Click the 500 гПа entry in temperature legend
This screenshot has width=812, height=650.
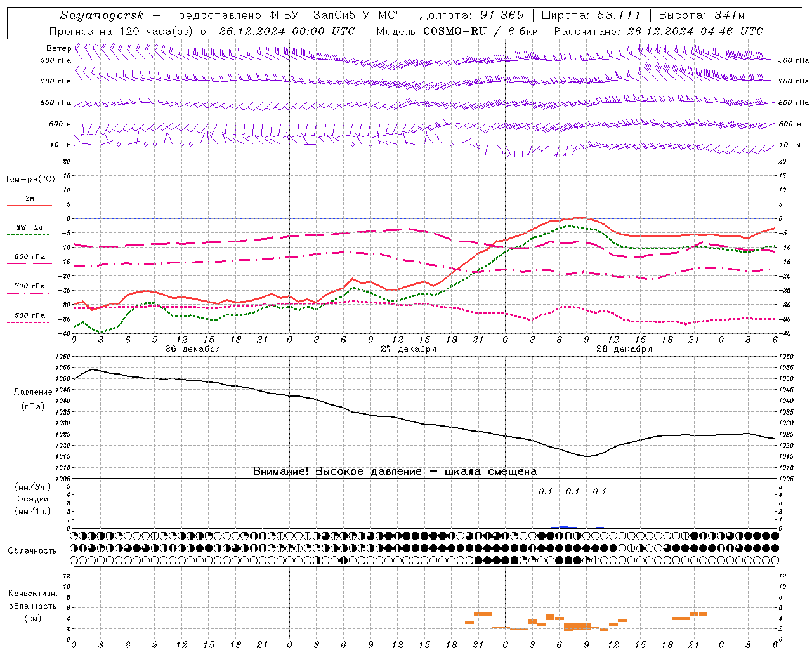(x=30, y=315)
